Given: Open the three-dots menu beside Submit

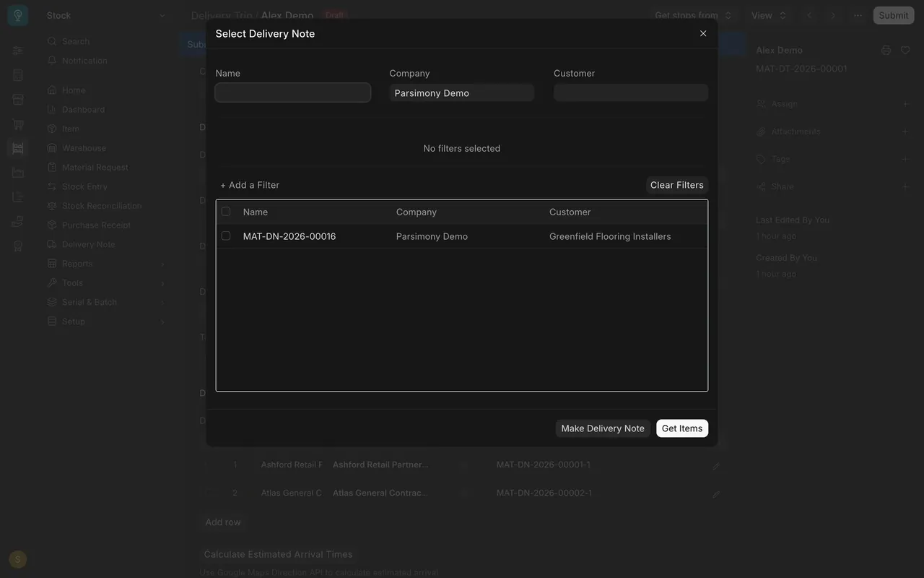Looking at the screenshot, I should pyautogui.click(x=858, y=15).
